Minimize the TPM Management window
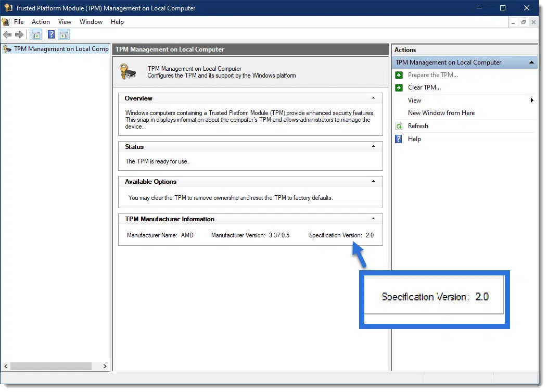The width and height of the screenshot is (547, 392). tap(479, 8)
